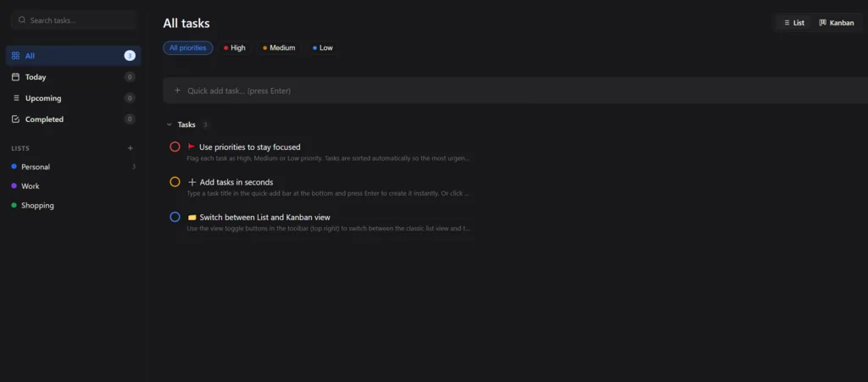Screen dimensions: 868x382
Task: Switch to List view
Action: [794, 23]
